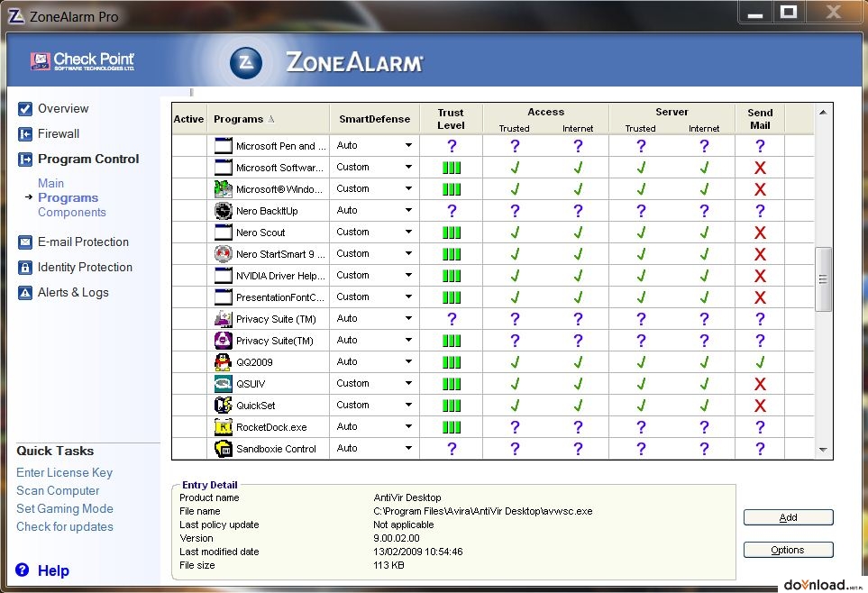Viewport: 868px width, 593px height.
Task: Toggle Server Trusted checkmark for NVIDIA Driver Helper
Action: coord(641,276)
